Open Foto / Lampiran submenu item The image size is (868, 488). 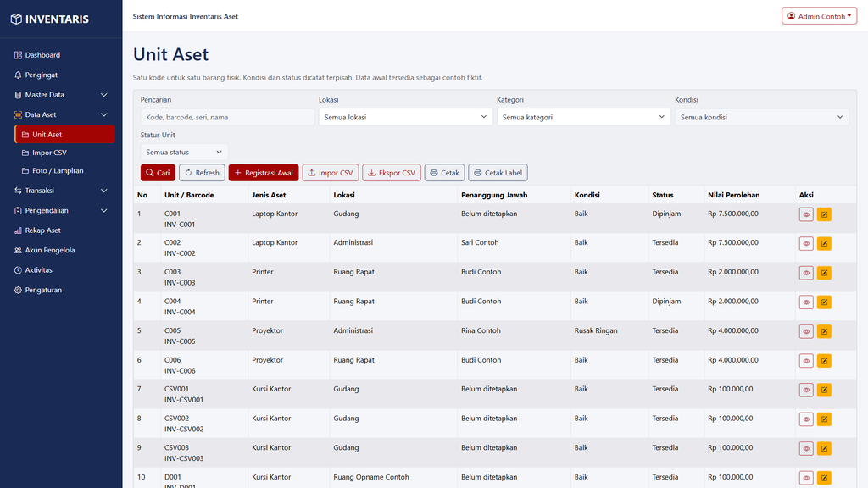pyautogui.click(x=64, y=171)
